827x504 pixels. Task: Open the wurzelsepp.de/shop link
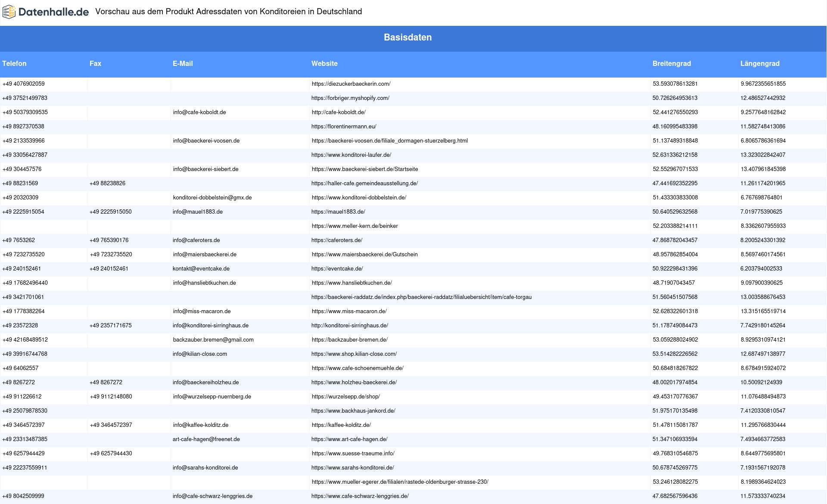346,397
